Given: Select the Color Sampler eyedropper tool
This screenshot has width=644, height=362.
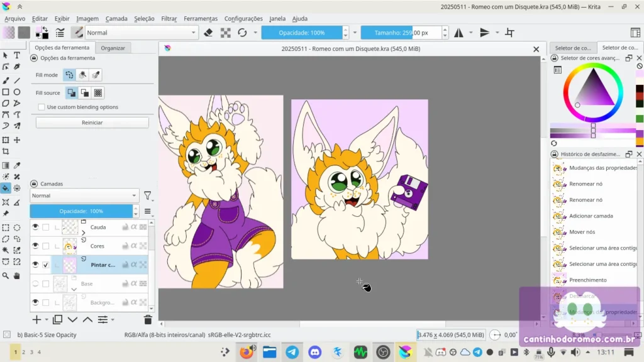Looking at the screenshot, I should click(x=17, y=165).
